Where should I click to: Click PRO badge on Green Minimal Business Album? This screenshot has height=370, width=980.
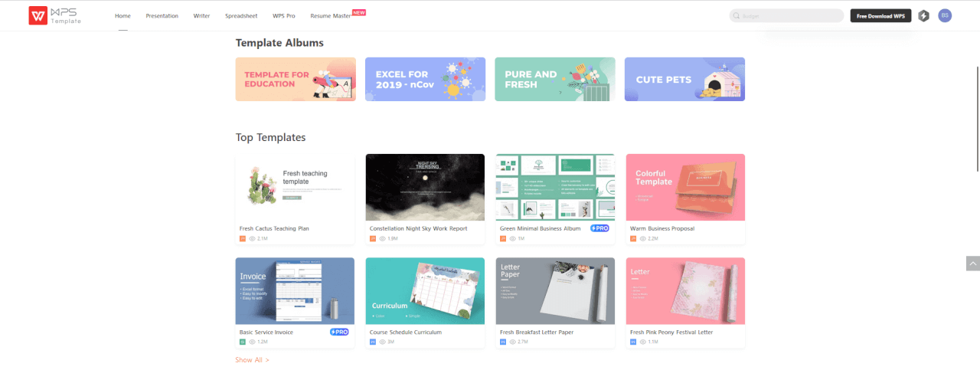(599, 228)
